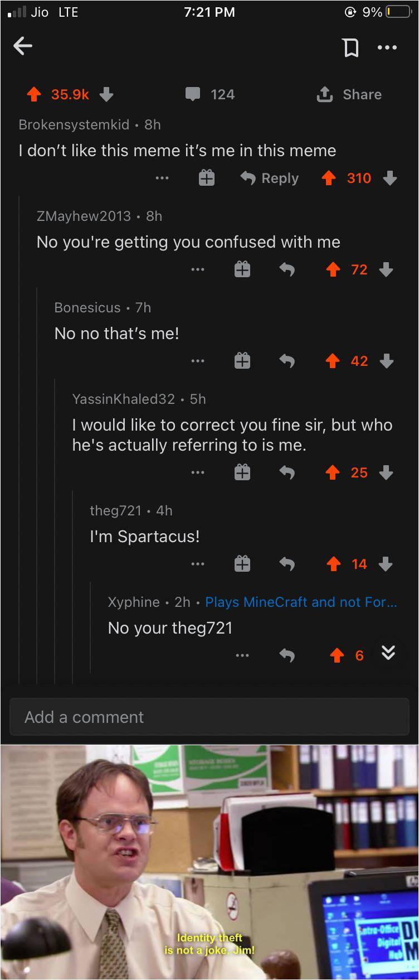Open the 124 comments icon
419x980 pixels.
(x=193, y=94)
